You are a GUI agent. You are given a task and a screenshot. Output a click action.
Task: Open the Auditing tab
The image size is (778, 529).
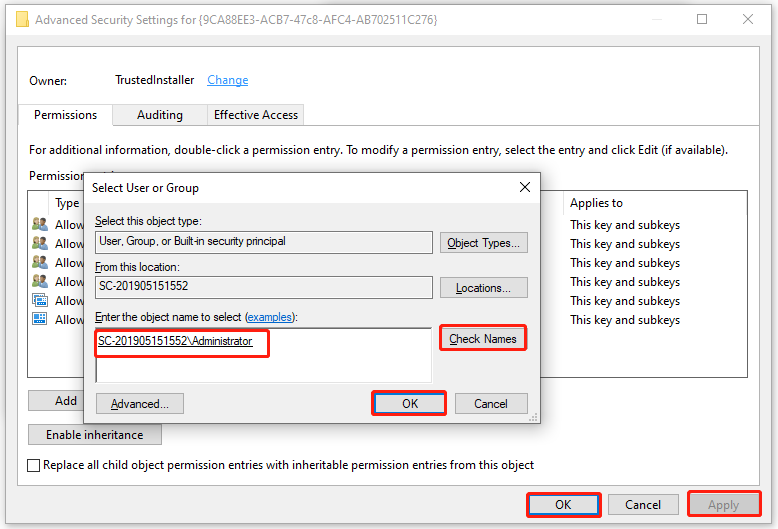click(160, 115)
